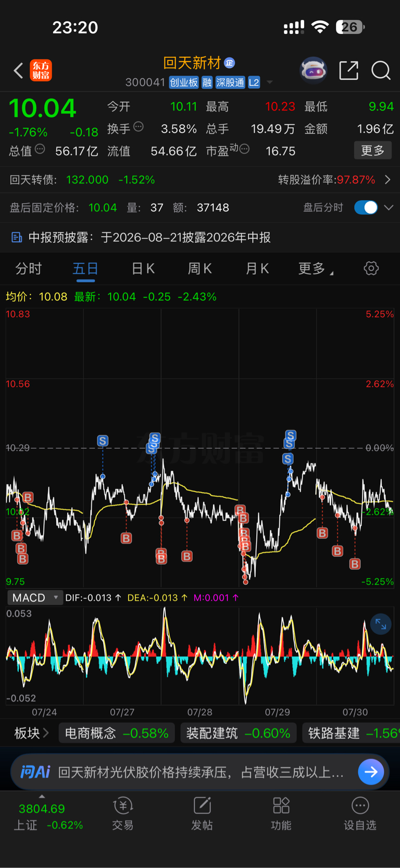Open 回天转债 details chevron
Viewport: 400px width, 868px height.
(x=387, y=180)
